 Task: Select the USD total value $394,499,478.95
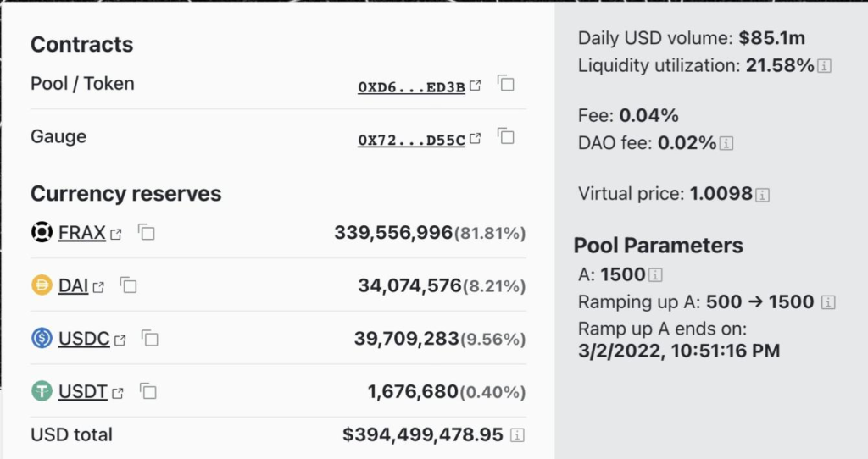point(423,434)
